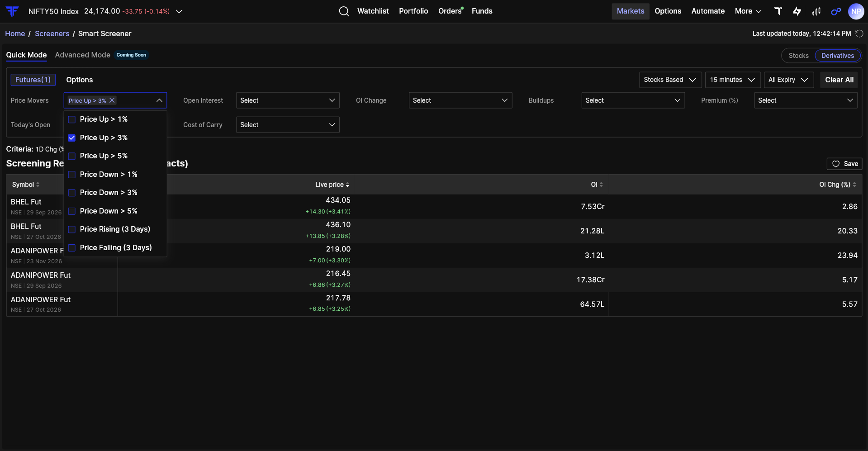Switch the toggle to Stocks
Image resolution: width=868 pixels, height=451 pixels.
tap(798, 56)
